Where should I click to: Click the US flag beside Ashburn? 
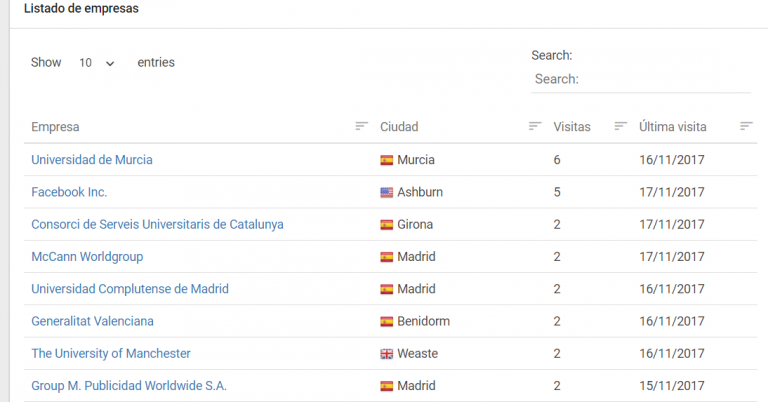tap(386, 192)
